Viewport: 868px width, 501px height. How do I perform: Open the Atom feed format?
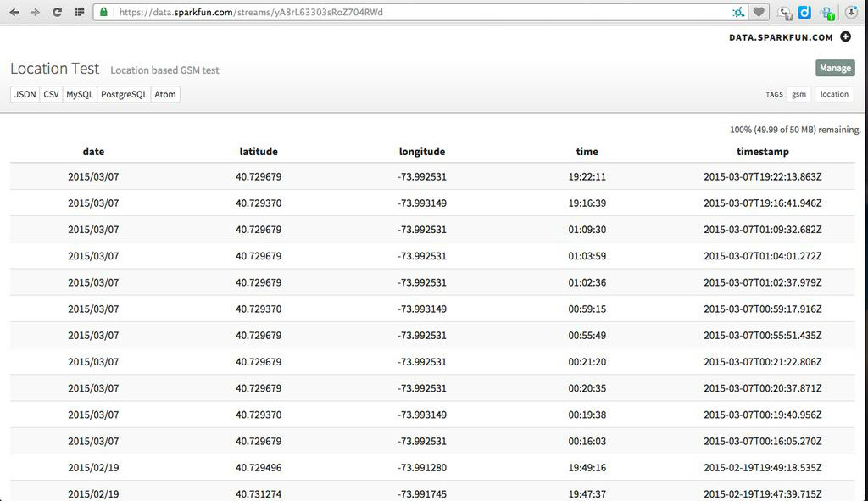click(165, 94)
